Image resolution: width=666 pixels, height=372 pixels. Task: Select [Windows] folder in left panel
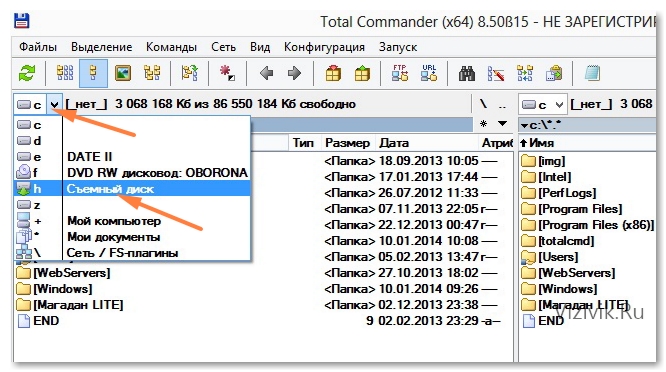tap(54, 289)
